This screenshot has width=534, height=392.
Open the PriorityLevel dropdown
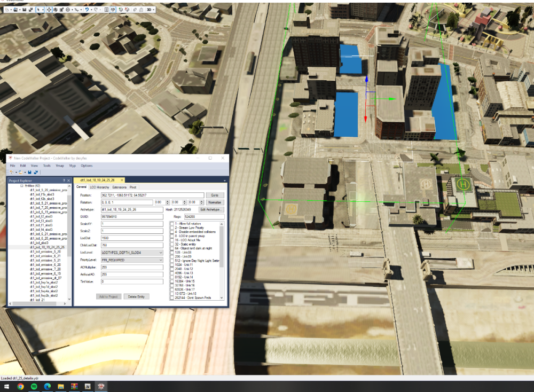[x=132, y=260]
